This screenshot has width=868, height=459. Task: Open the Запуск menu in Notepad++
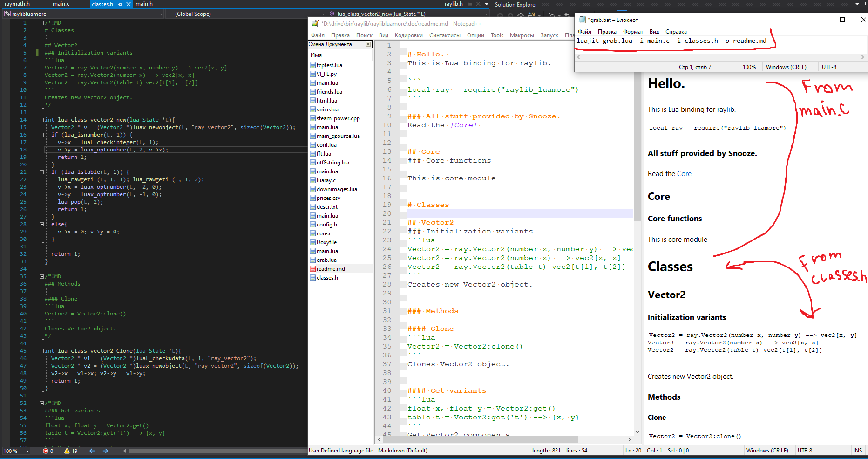549,35
